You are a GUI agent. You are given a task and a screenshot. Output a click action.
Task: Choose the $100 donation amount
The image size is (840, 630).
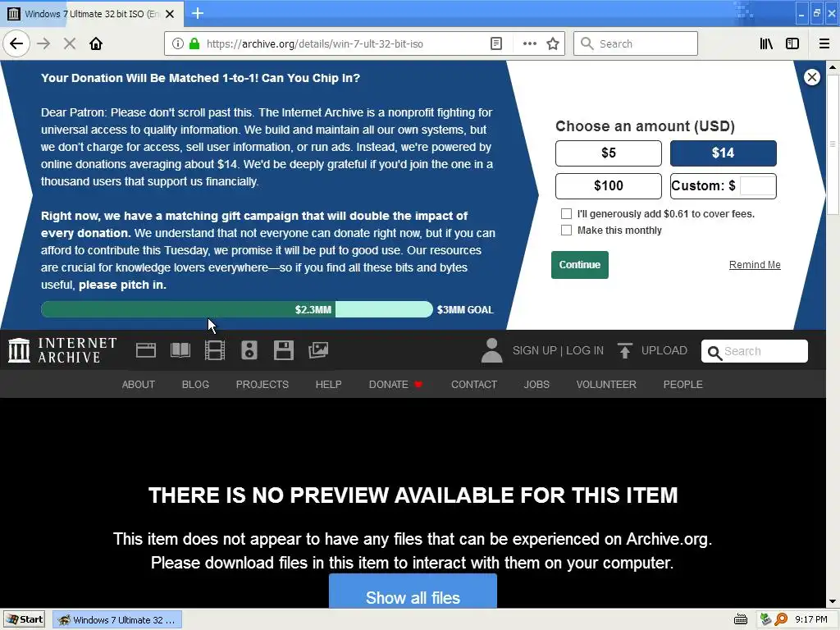(x=609, y=186)
